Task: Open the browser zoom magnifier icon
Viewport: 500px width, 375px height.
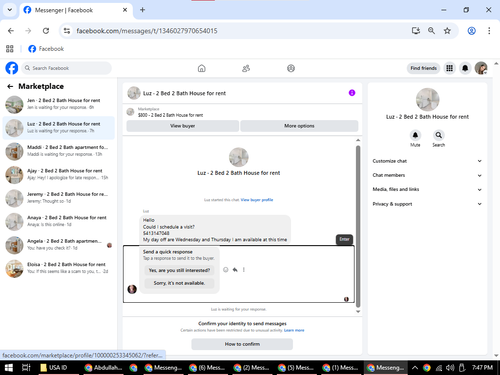Action: pos(431,31)
